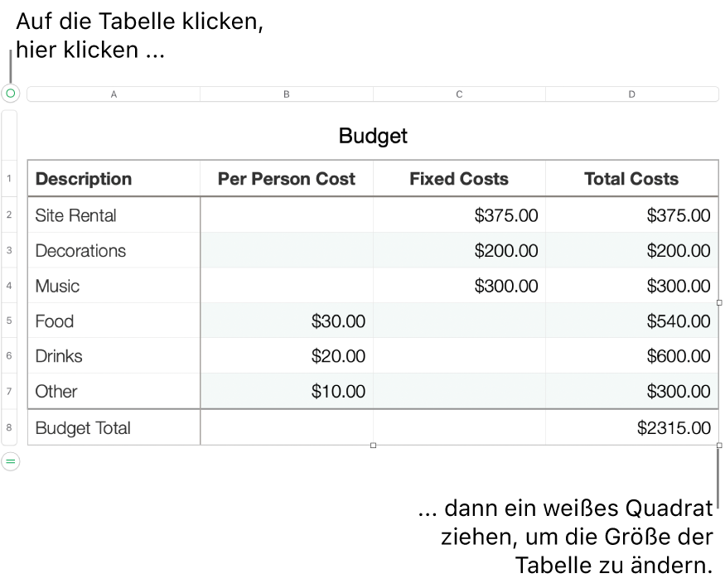Select column A header tab
This screenshot has height=588, width=725.
114,94
